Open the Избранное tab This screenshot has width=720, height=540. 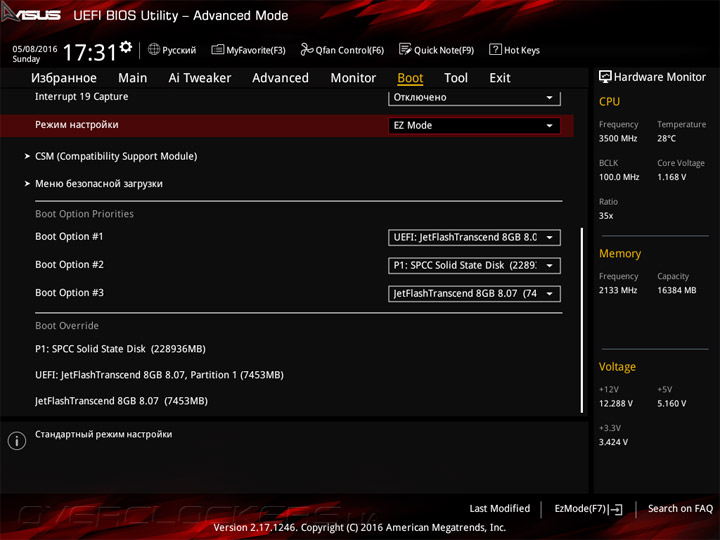[64, 78]
